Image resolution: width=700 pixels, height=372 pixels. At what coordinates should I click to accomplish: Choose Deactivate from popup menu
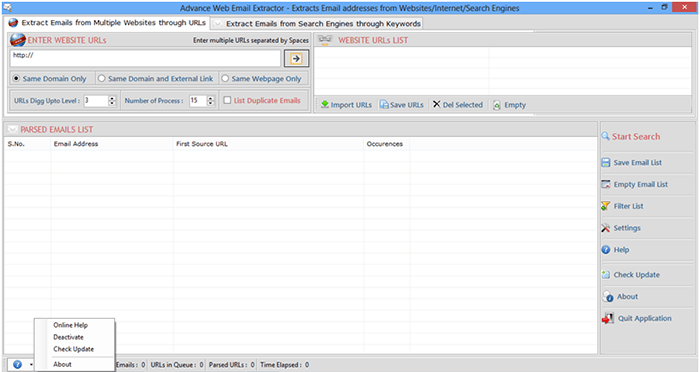pos(68,337)
